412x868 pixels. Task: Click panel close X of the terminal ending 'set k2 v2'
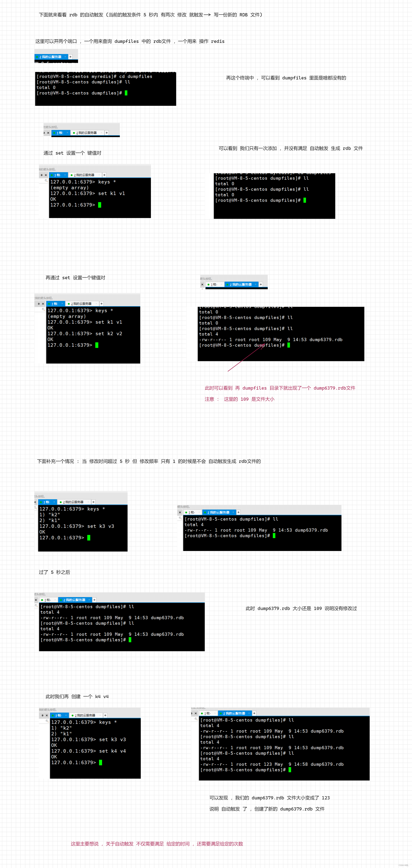43,304
